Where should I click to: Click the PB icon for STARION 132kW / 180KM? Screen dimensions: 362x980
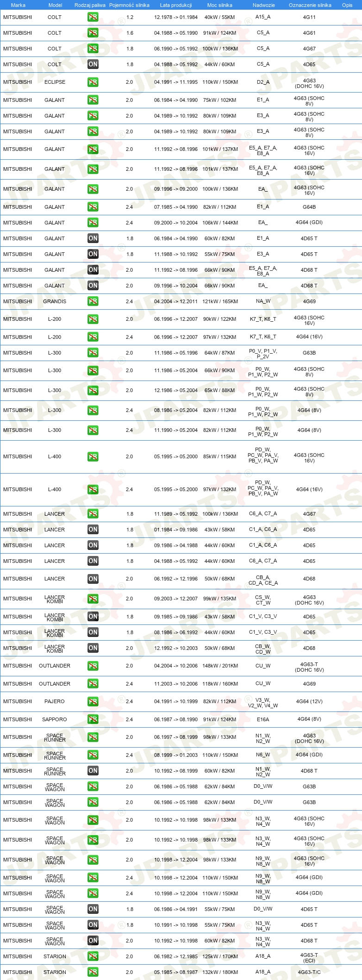pyautogui.click(x=93, y=972)
